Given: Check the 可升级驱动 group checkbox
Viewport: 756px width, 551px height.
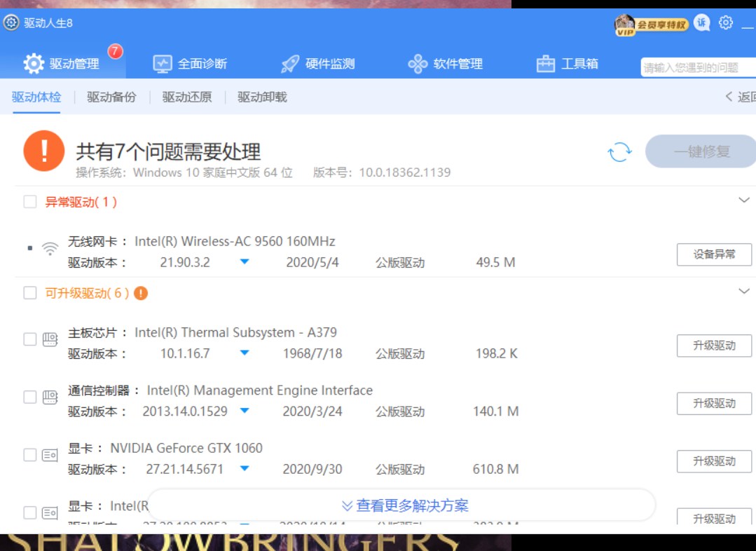Looking at the screenshot, I should (x=30, y=293).
